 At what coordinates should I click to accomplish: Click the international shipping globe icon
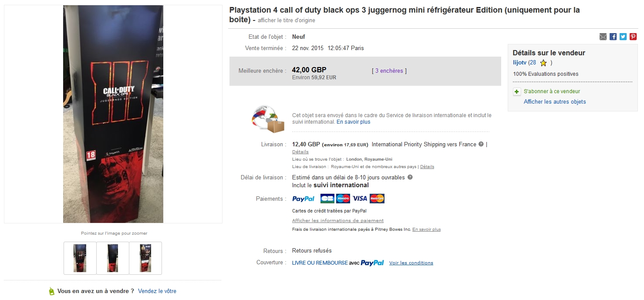268,119
